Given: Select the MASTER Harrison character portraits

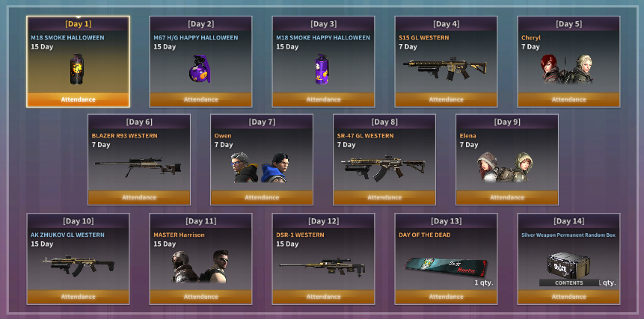Looking at the screenshot, I should pyautogui.click(x=200, y=267).
